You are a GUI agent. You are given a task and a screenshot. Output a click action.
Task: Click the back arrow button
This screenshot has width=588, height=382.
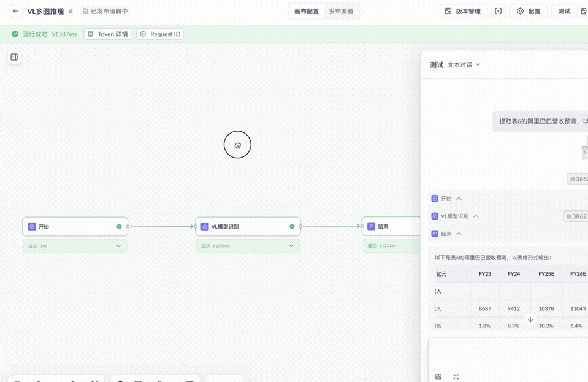[x=15, y=11]
